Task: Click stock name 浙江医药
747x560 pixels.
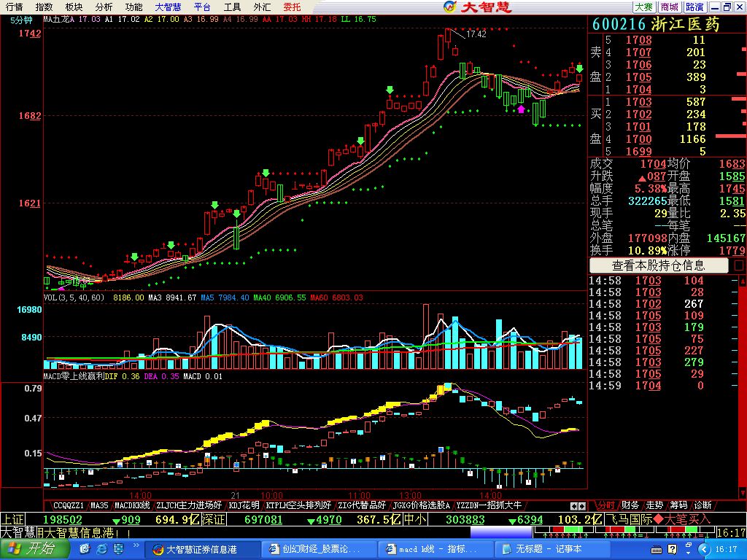Action: (x=686, y=24)
